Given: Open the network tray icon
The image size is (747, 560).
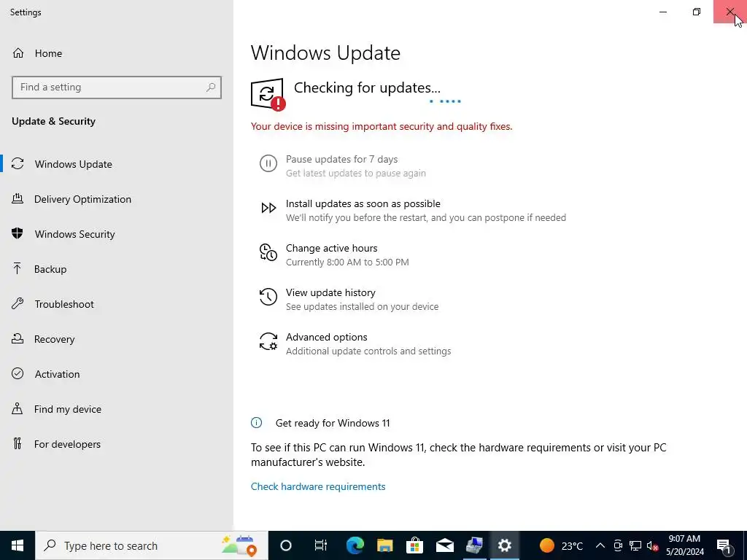Looking at the screenshot, I should 635,545.
